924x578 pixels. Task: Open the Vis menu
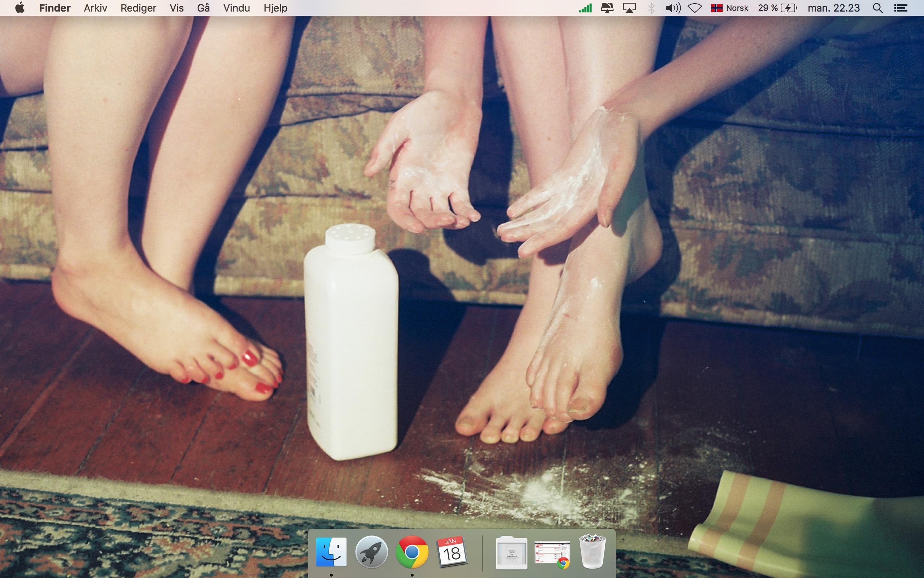(177, 8)
